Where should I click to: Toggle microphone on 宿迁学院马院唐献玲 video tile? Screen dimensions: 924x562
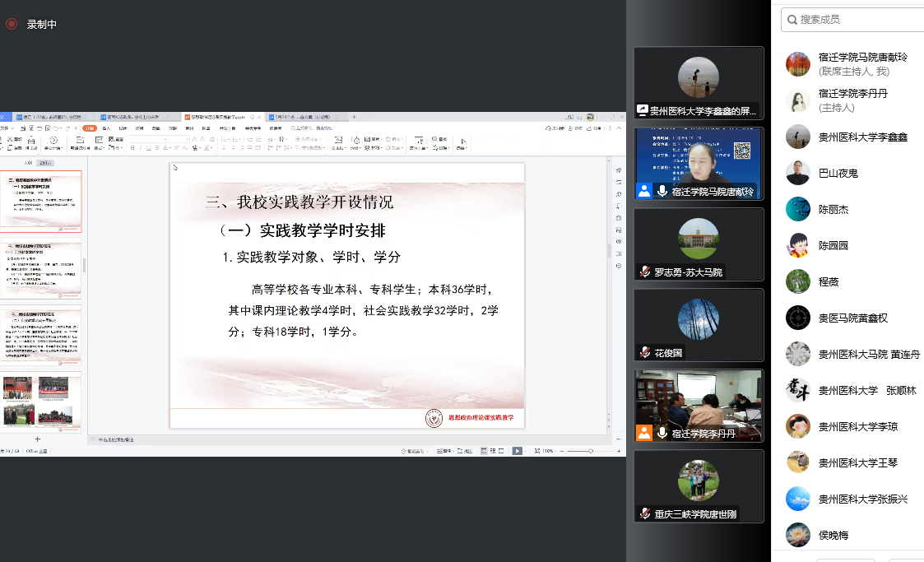pos(662,191)
